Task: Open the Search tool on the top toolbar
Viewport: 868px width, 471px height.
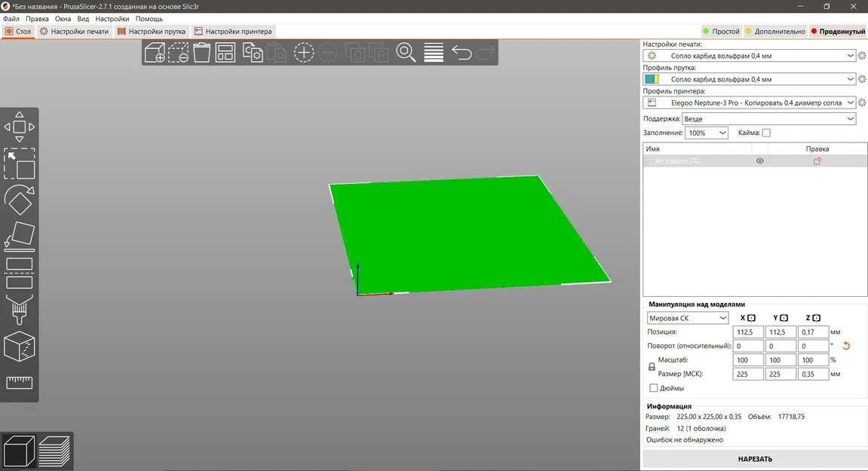Action: click(x=406, y=53)
